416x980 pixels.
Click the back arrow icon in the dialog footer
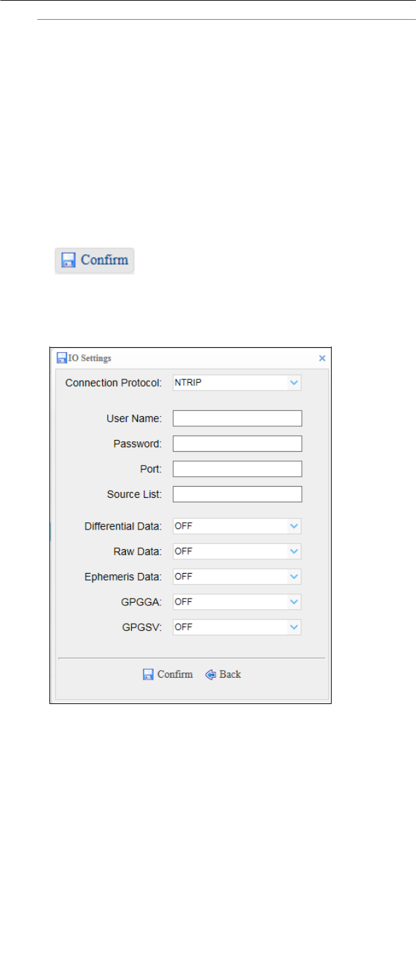(211, 674)
